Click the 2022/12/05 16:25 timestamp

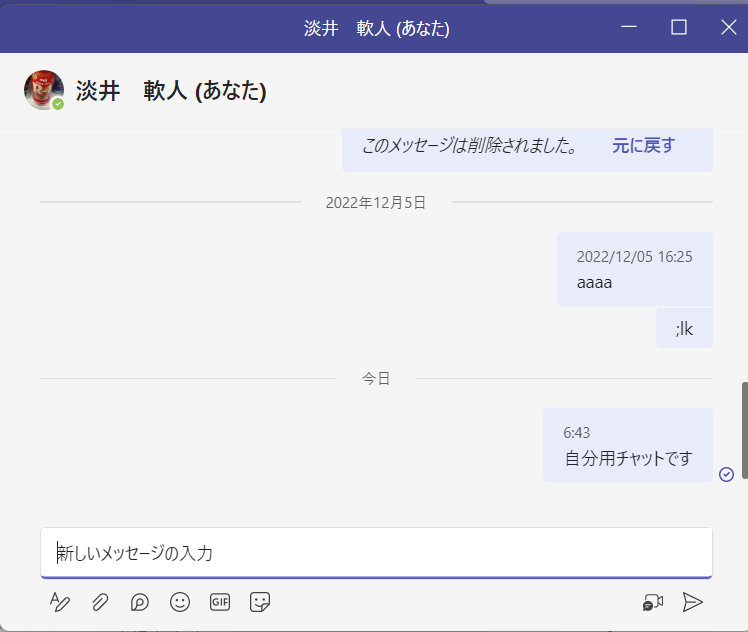point(634,257)
